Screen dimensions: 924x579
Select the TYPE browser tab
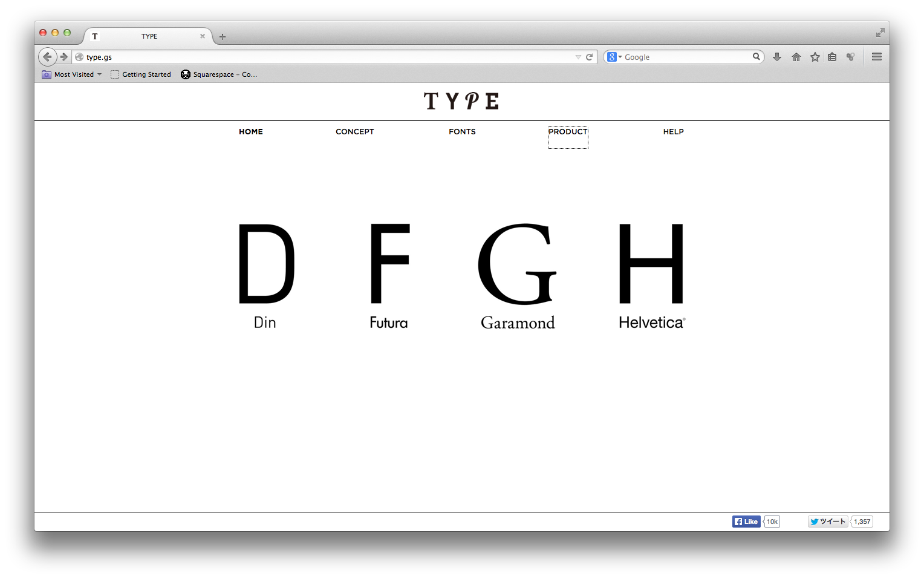tap(149, 36)
